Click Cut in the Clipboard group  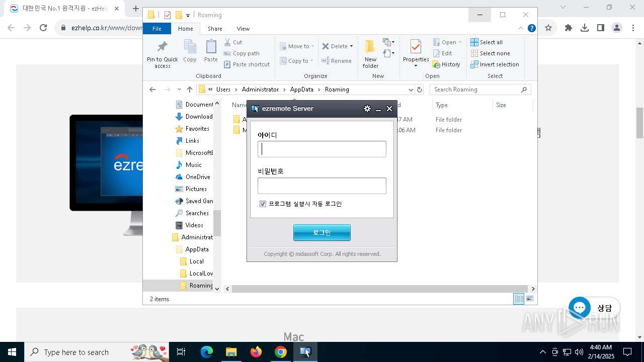click(233, 42)
